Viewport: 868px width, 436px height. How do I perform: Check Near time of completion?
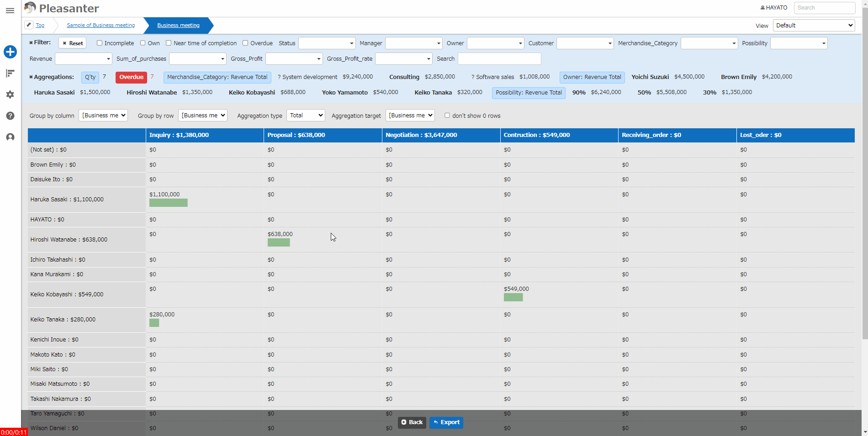[169, 43]
